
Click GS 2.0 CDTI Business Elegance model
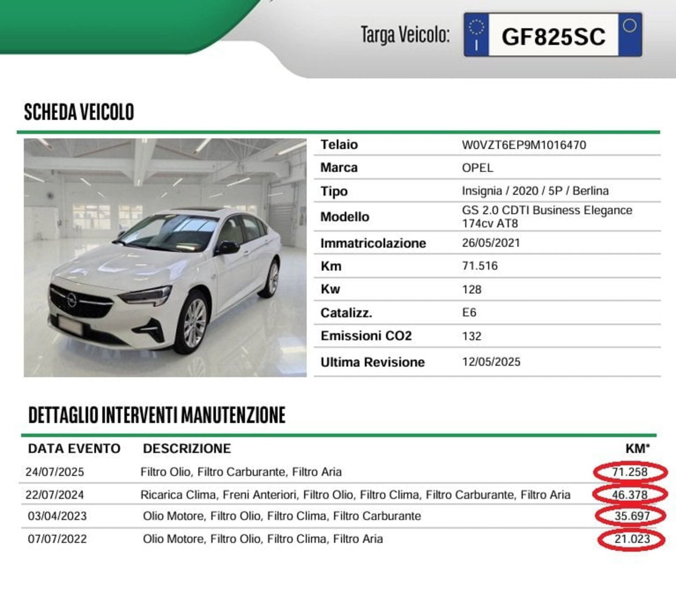pyautogui.click(x=547, y=217)
